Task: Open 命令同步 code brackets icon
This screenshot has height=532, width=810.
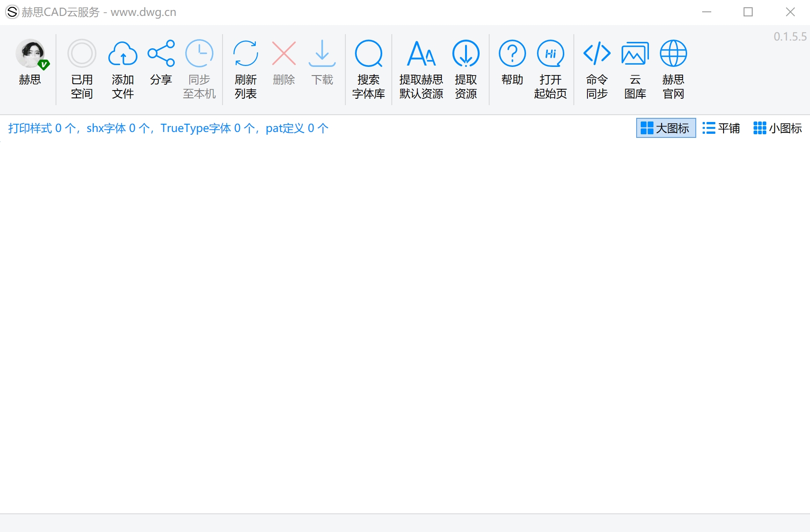Action: click(x=597, y=54)
